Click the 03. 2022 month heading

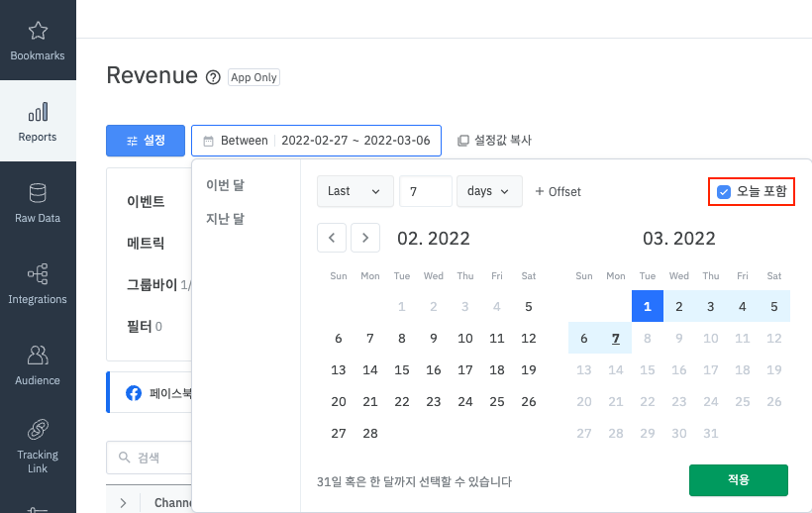(679, 238)
